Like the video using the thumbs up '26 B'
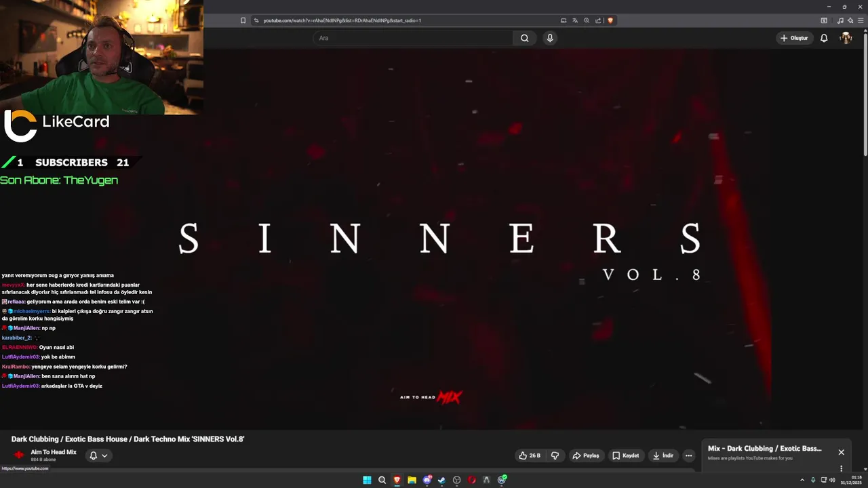This screenshot has width=868, height=488. point(529,455)
